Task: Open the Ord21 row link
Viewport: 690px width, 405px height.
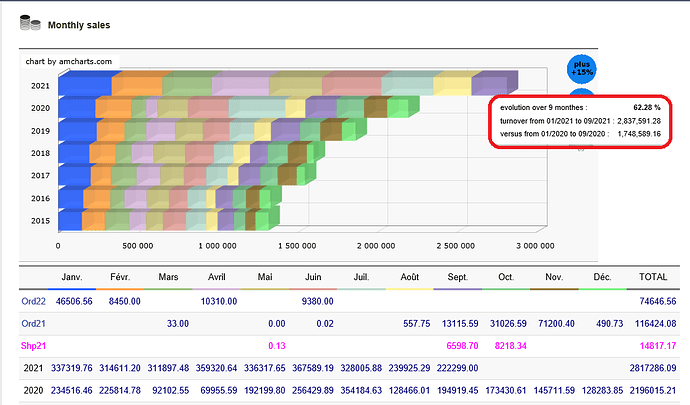Action: [33, 324]
